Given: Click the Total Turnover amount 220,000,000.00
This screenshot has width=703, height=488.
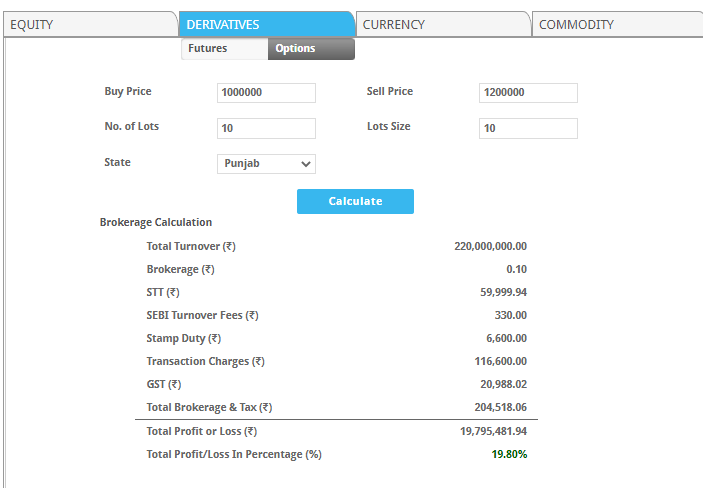Looking at the screenshot, I should [490, 246].
